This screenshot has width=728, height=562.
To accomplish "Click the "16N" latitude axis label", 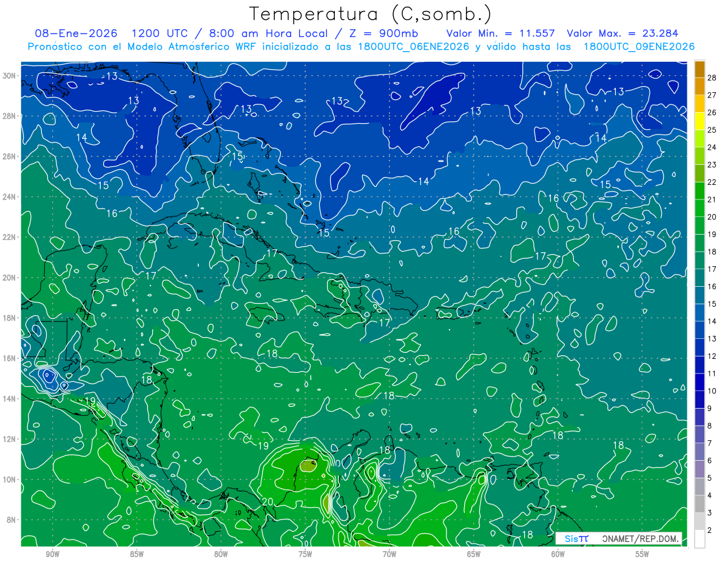I will click(9, 358).
